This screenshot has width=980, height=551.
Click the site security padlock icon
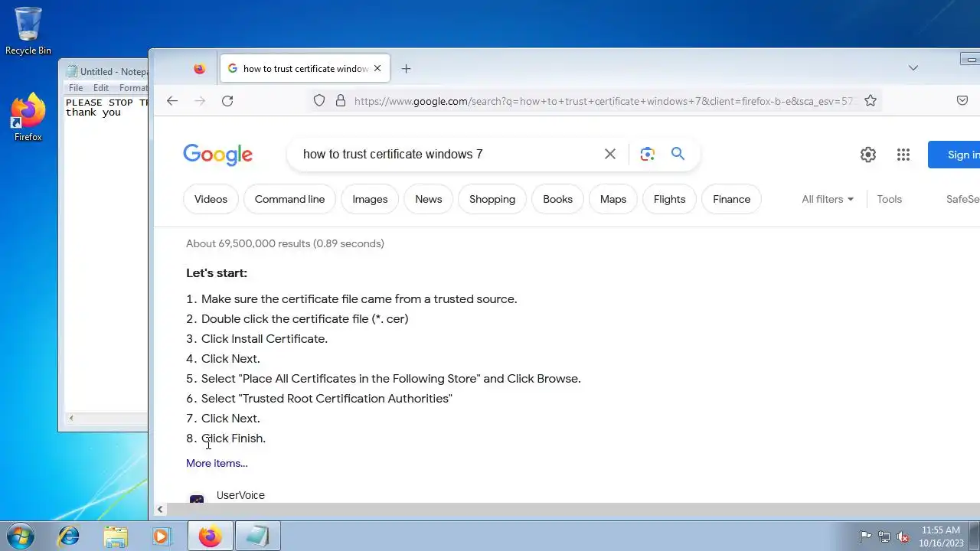coord(341,100)
